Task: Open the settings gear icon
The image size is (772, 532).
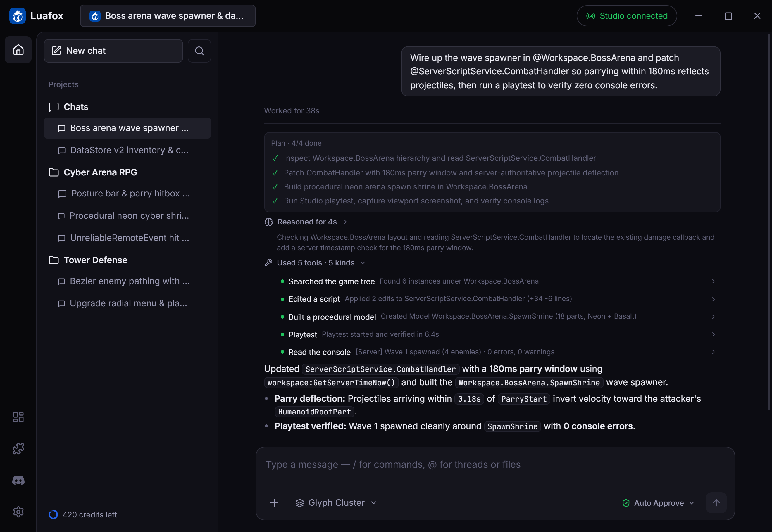Action: click(x=18, y=512)
